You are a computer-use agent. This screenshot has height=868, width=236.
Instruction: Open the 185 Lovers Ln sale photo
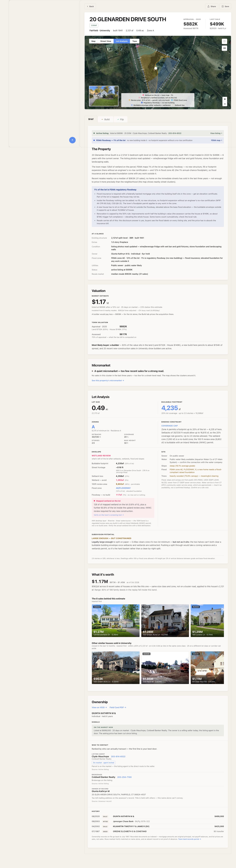click(x=207, y=620)
